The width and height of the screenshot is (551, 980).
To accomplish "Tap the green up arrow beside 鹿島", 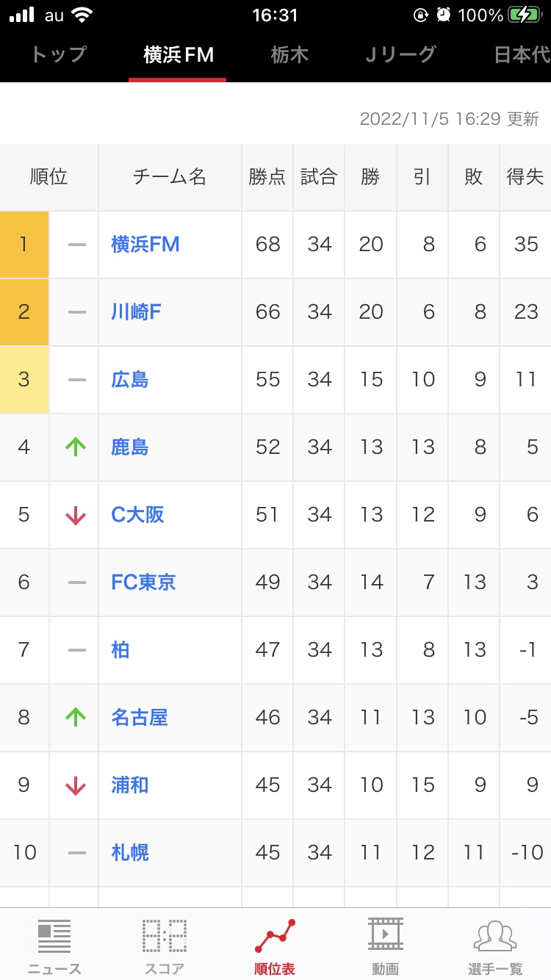I will 76,447.
